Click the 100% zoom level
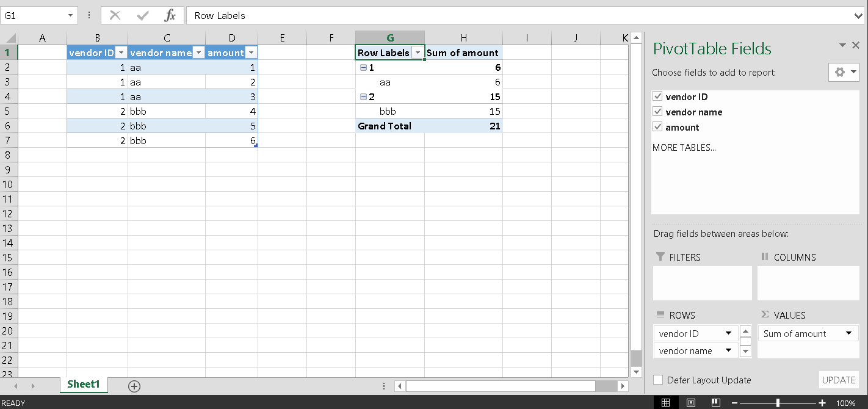The height and width of the screenshot is (409, 868). pyautogui.click(x=845, y=403)
